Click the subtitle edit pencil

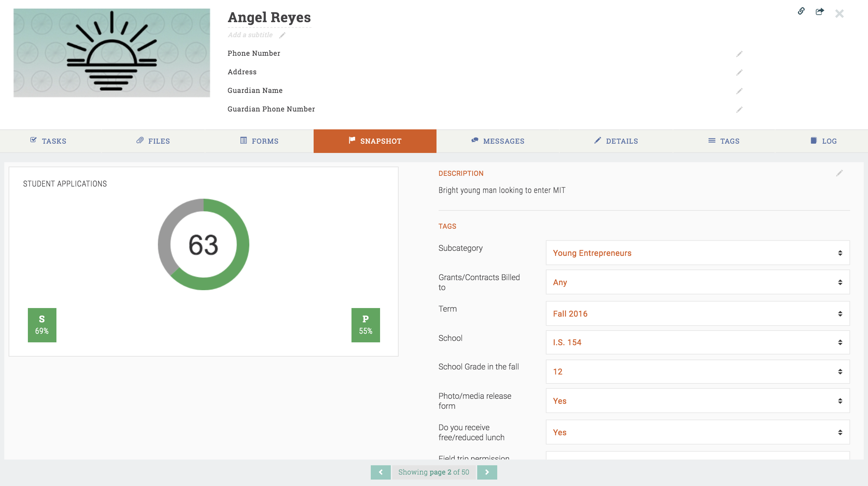pos(282,35)
